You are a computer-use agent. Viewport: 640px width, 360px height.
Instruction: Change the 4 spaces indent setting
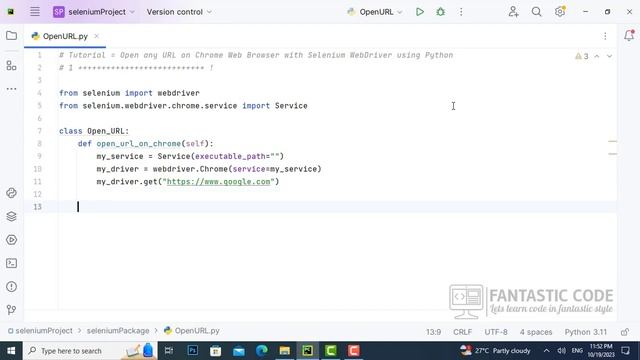coord(536,332)
